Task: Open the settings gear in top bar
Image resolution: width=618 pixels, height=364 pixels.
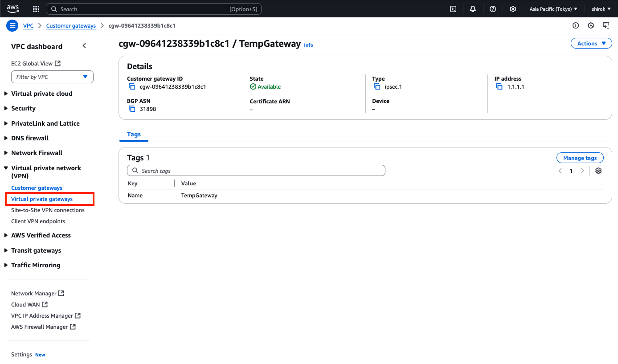Action: [513, 9]
